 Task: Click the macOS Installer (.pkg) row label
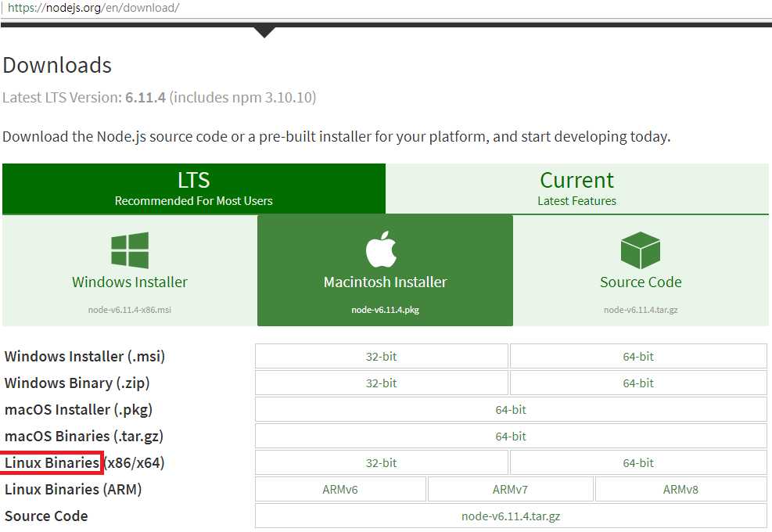tap(78, 409)
